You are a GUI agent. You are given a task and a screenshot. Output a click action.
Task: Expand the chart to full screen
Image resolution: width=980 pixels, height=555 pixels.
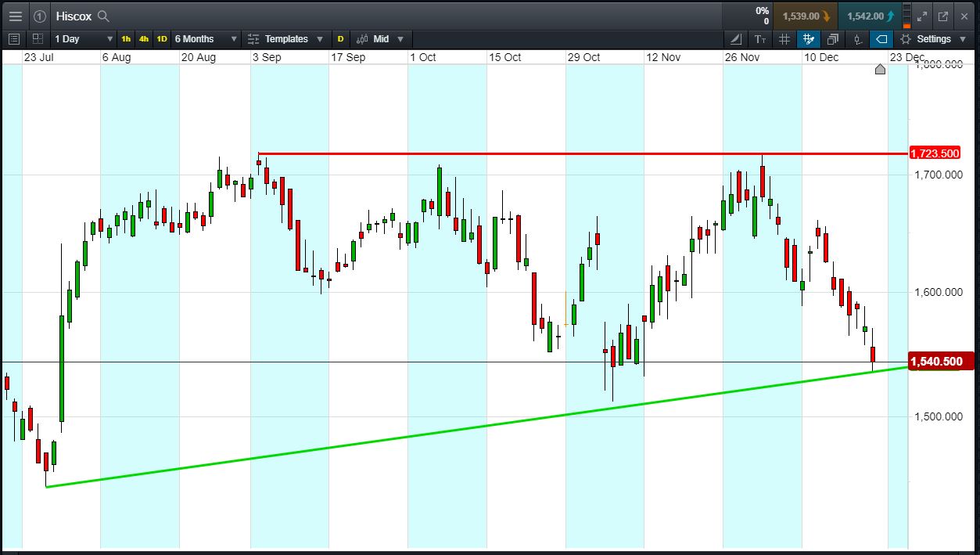pyautogui.click(x=922, y=16)
